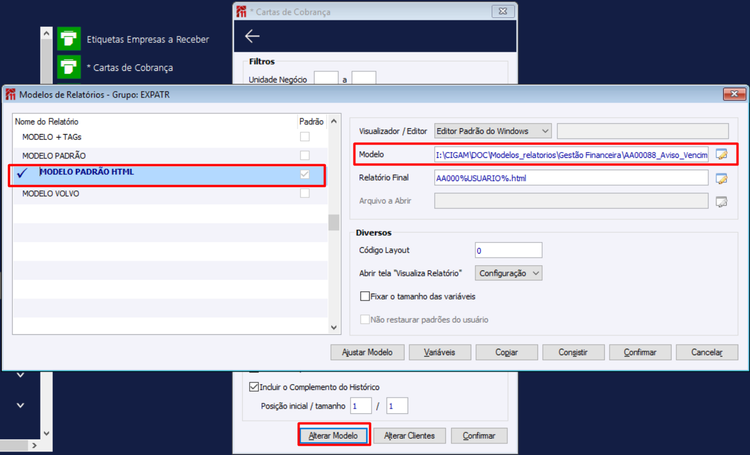Open Cartas de Cobrança printer icon in sidebar
This screenshot has height=455, width=750.
[x=69, y=67]
